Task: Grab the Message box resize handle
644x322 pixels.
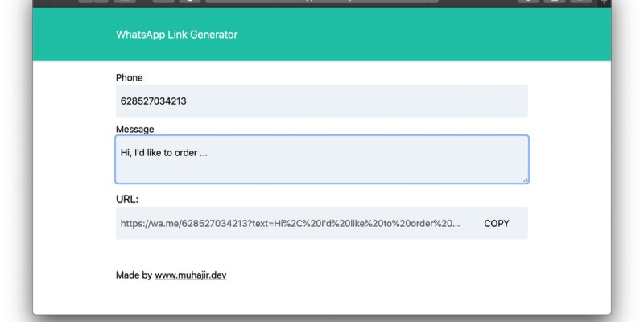Action: [x=525, y=180]
